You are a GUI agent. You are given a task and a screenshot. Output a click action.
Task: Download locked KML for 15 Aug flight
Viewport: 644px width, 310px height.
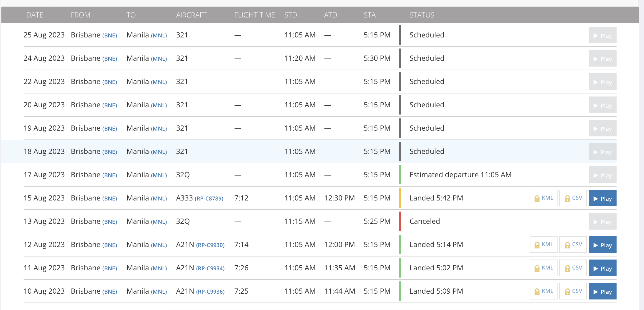click(543, 198)
